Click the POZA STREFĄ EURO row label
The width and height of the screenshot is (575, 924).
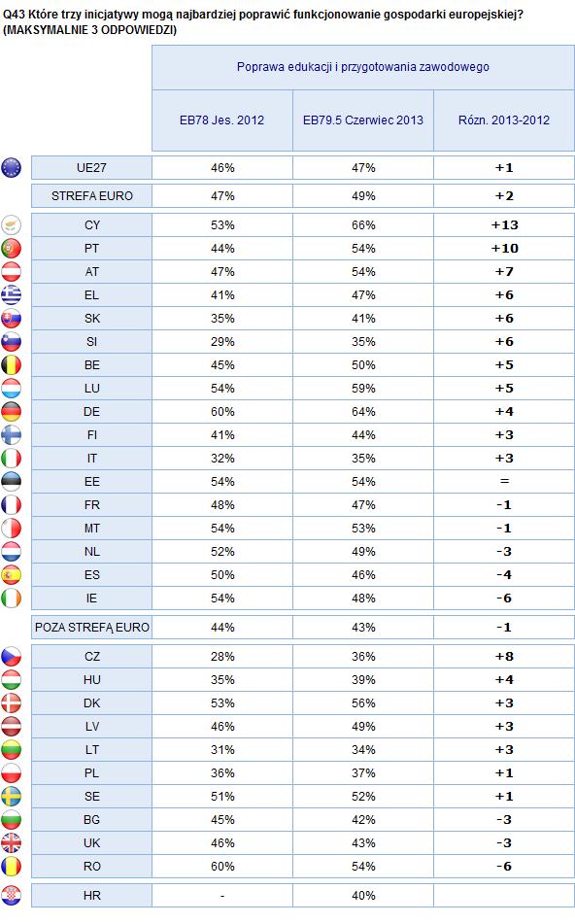coord(92,628)
